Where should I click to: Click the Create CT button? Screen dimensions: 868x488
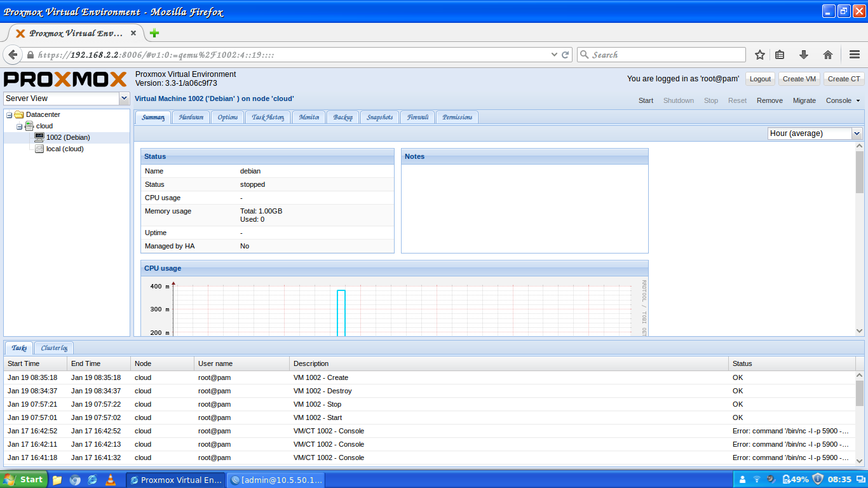(x=843, y=79)
